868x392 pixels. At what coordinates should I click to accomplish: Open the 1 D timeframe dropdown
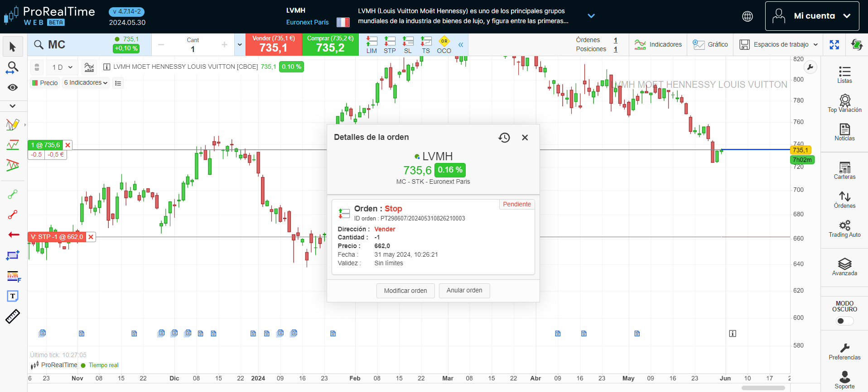pos(62,67)
